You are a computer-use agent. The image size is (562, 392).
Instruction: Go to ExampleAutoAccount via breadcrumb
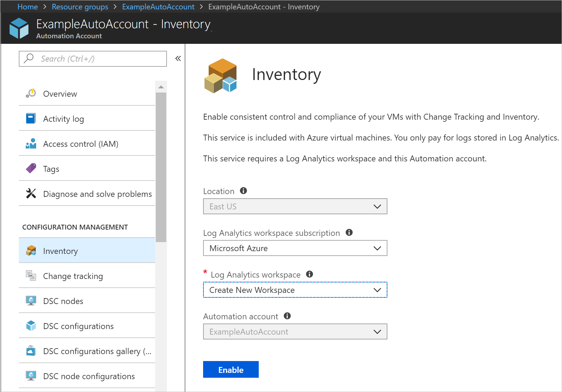pyautogui.click(x=158, y=7)
